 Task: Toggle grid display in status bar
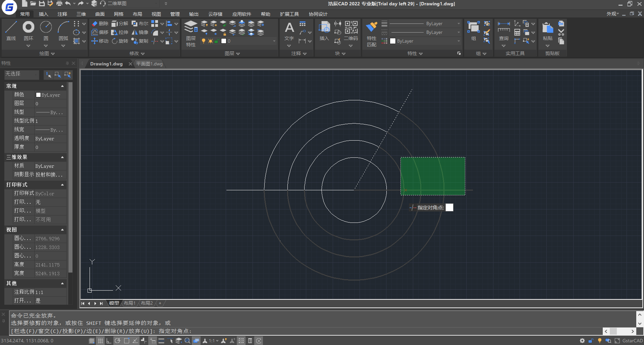coord(100,341)
